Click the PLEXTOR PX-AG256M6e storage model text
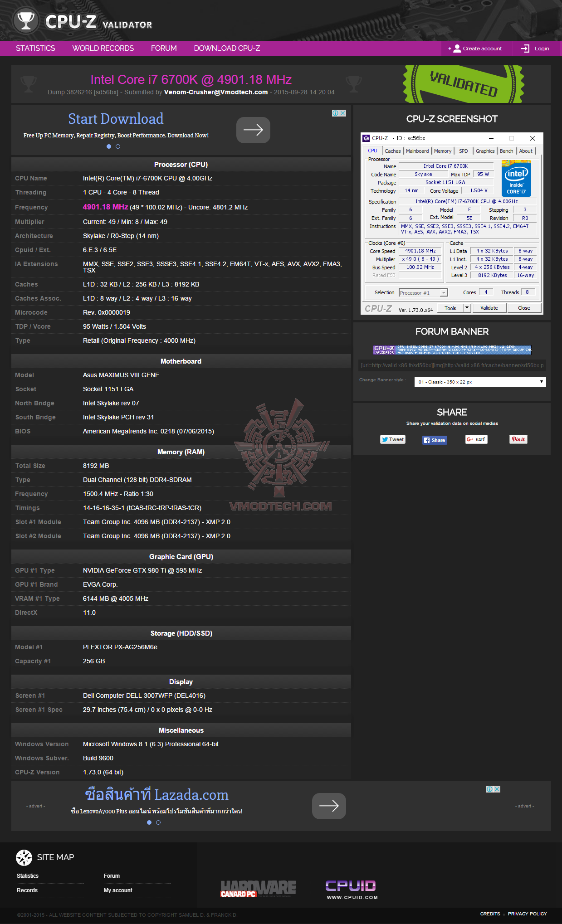Screen dimensions: 562x924 pos(120,647)
